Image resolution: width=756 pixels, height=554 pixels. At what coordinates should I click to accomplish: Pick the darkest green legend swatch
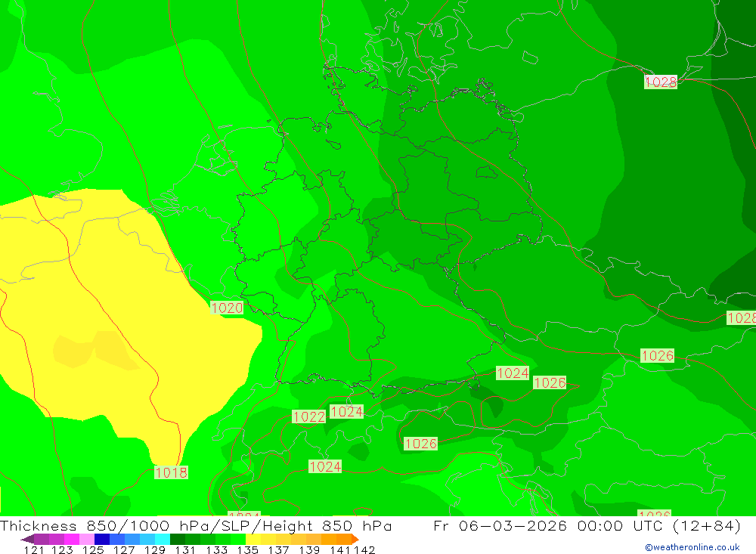178,539
